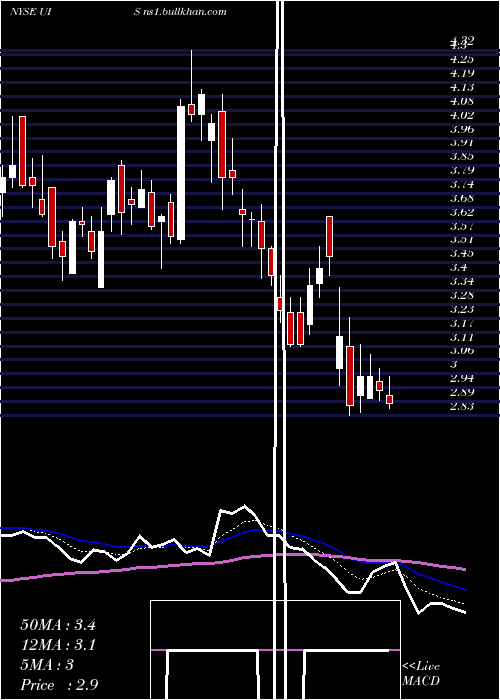The height and width of the screenshot is (700, 500).
Task: Click the tallest white candlestick body
Action: [x=181, y=173]
